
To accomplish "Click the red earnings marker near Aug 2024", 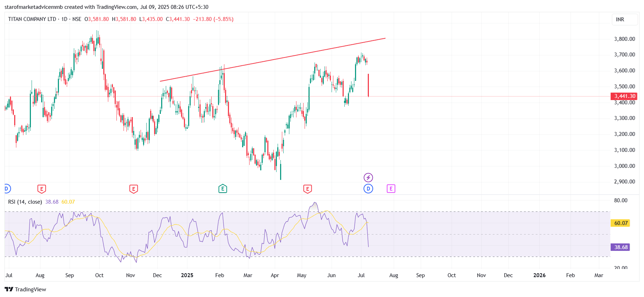I will pos(42,189).
